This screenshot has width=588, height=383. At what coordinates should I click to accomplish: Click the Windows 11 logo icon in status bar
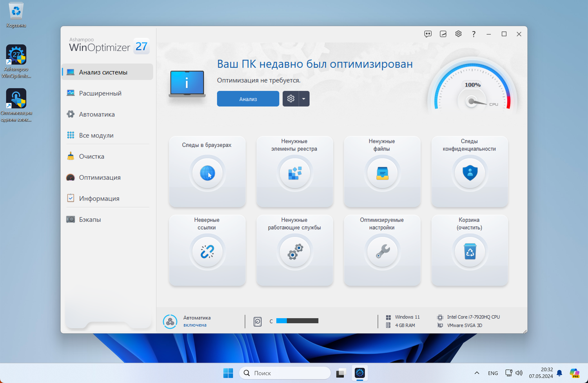(388, 317)
